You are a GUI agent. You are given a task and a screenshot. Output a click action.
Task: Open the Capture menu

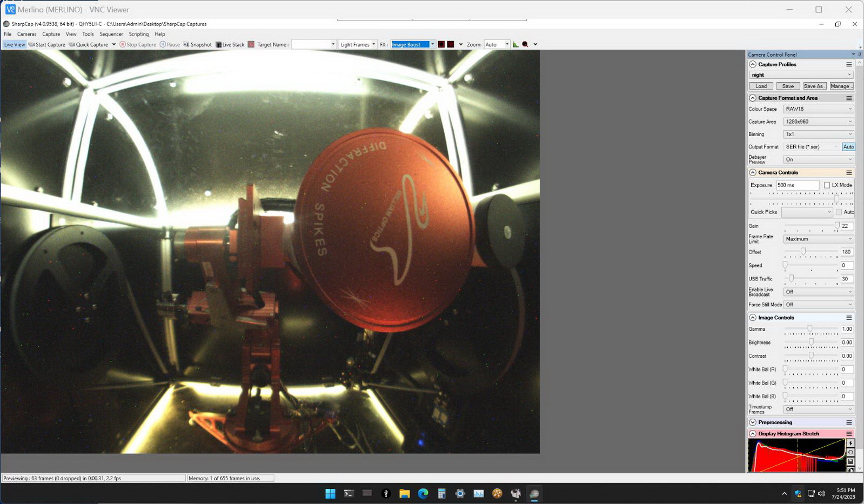[51, 34]
